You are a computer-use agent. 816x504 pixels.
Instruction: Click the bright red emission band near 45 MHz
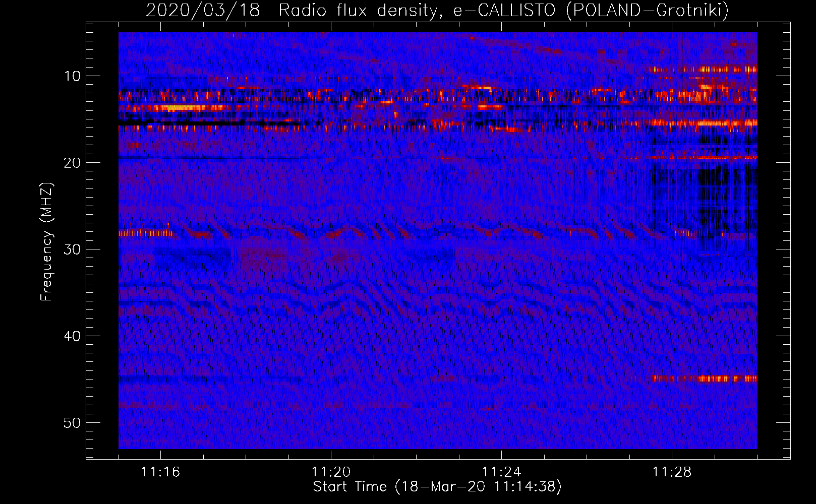pyautogui.click(x=705, y=379)
